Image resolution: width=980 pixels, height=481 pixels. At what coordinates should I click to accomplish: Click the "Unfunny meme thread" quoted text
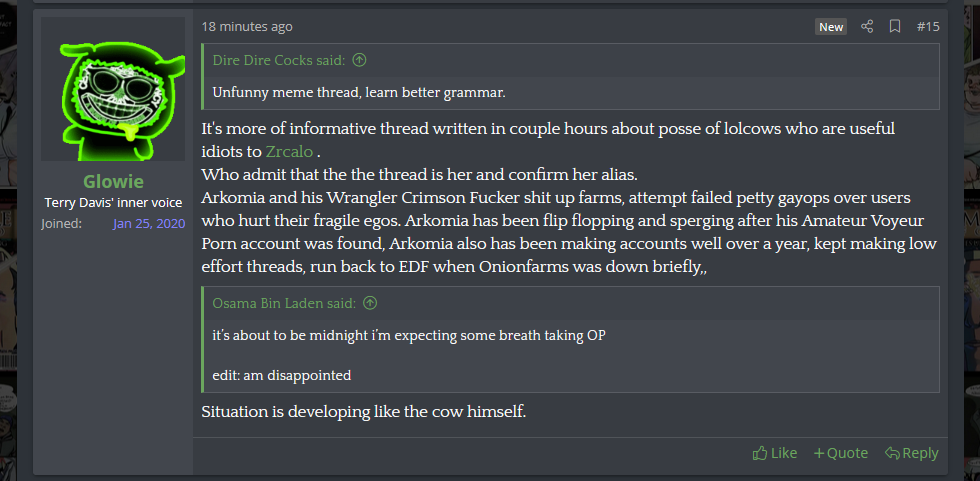[360, 92]
